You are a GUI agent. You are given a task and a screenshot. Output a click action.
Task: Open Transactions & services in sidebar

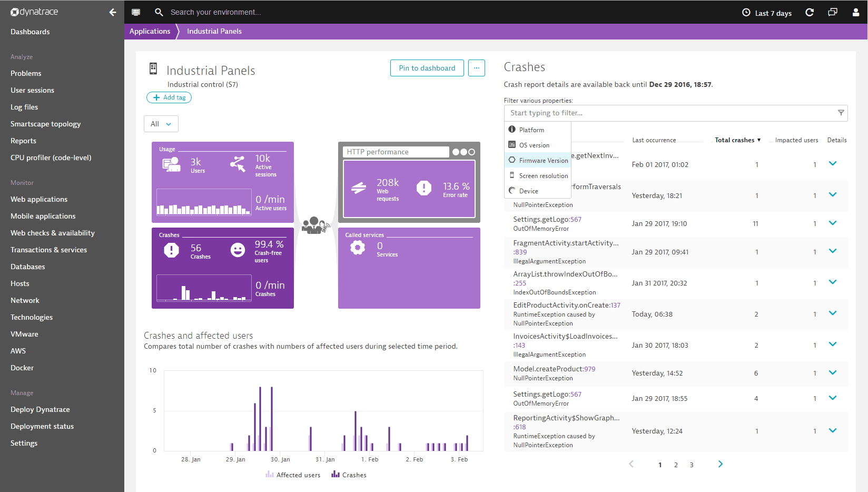coord(48,250)
